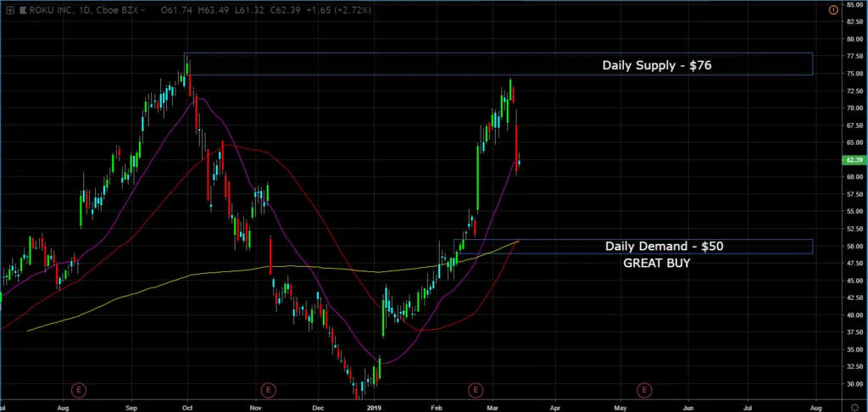Click the Mar time axis label

[x=494, y=407]
